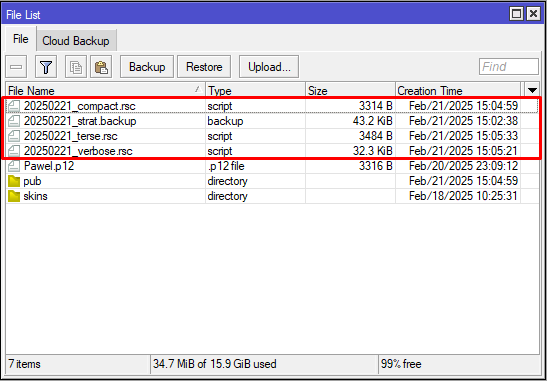Viewport: 547px width, 381px height.
Task: Select the pub directory name
Action: (32, 181)
